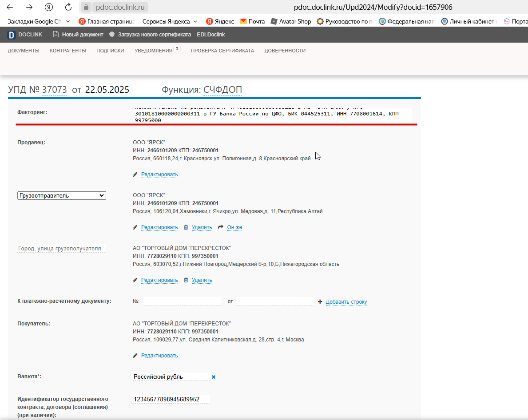The height and width of the screenshot is (420, 528).
Task: Click the arrow icon beside Он же
Action: point(221,227)
